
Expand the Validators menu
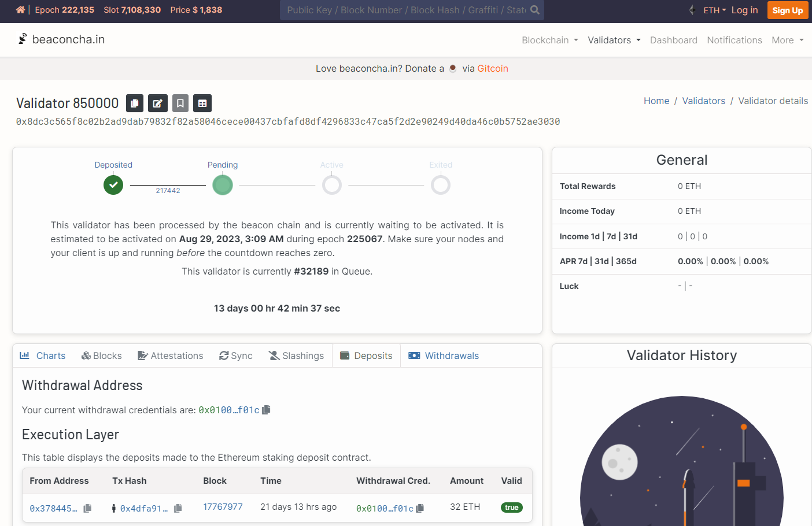(x=614, y=40)
